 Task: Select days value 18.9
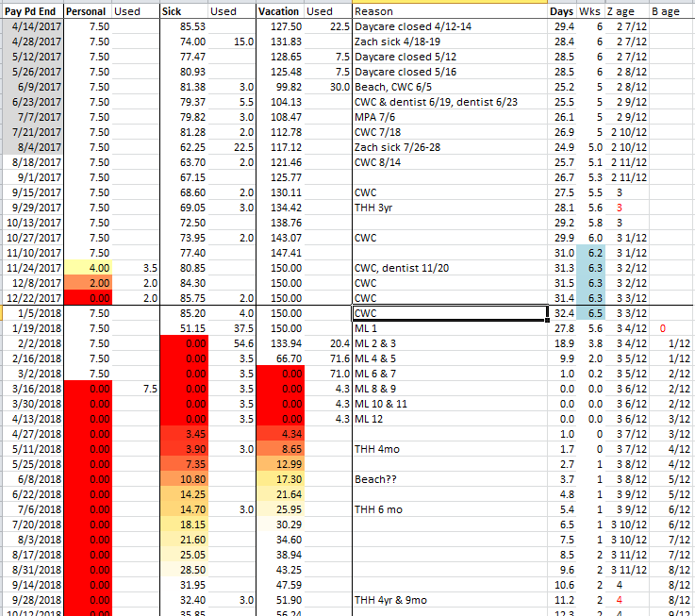[562, 343]
